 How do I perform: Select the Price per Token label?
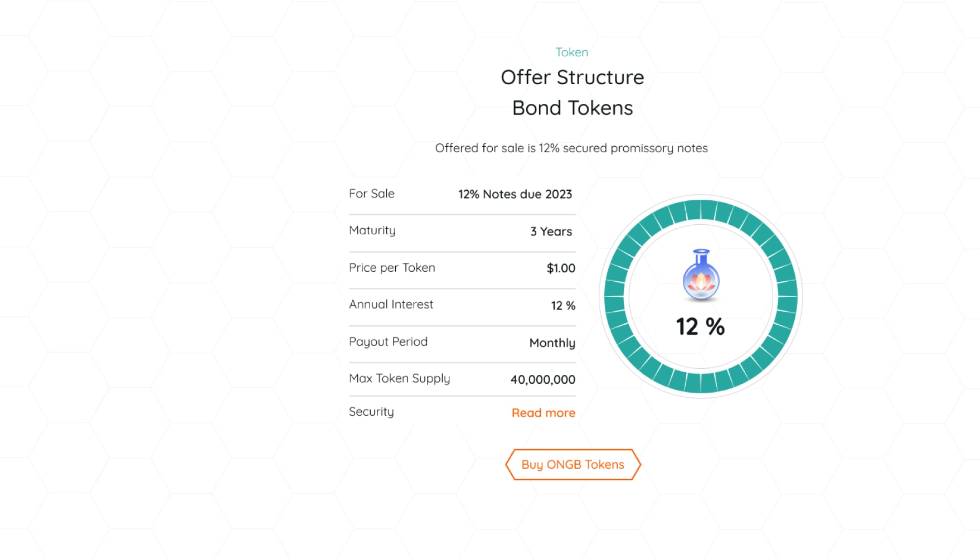tap(392, 268)
